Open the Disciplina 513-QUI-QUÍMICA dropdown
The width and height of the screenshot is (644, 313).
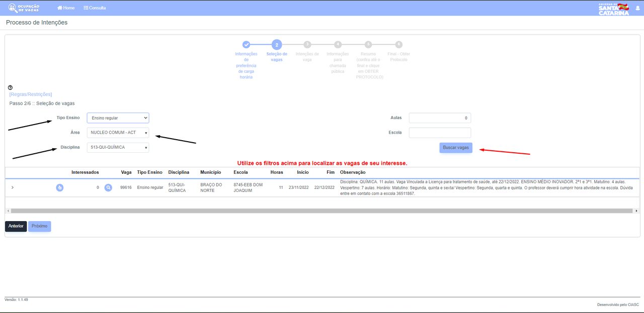pyautogui.click(x=118, y=148)
